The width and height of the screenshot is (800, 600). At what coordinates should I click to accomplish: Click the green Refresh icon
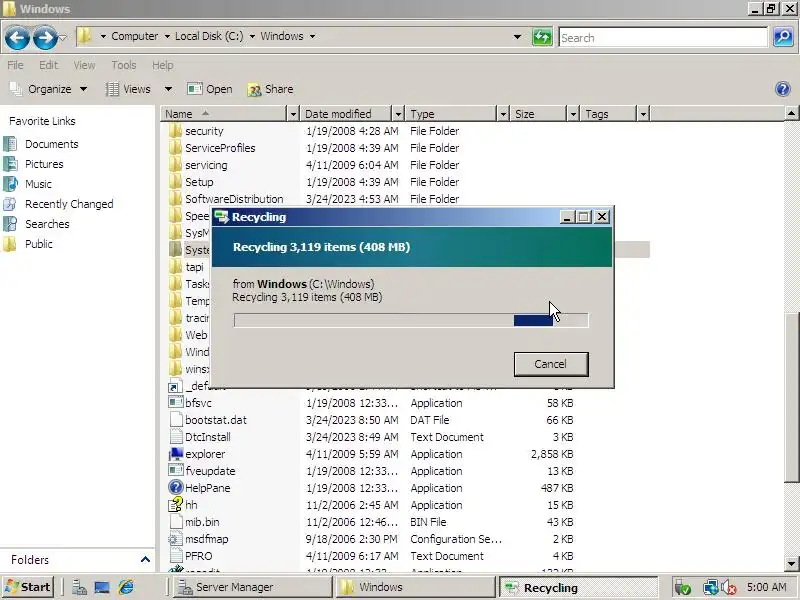click(542, 37)
